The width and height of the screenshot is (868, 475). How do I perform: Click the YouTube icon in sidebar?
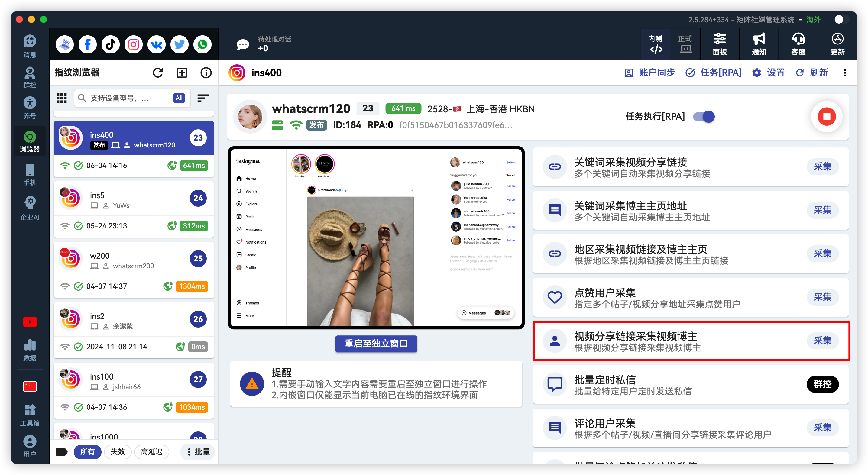click(30, 322)
